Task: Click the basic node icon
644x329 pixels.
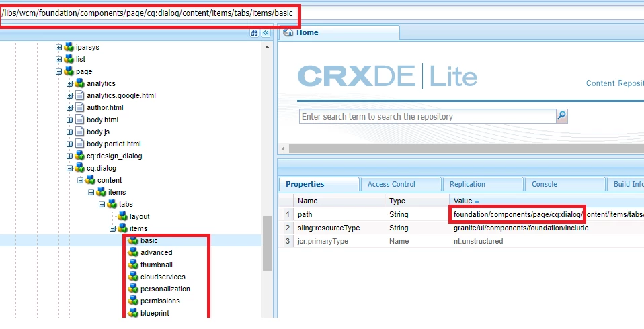Action: 133,240
